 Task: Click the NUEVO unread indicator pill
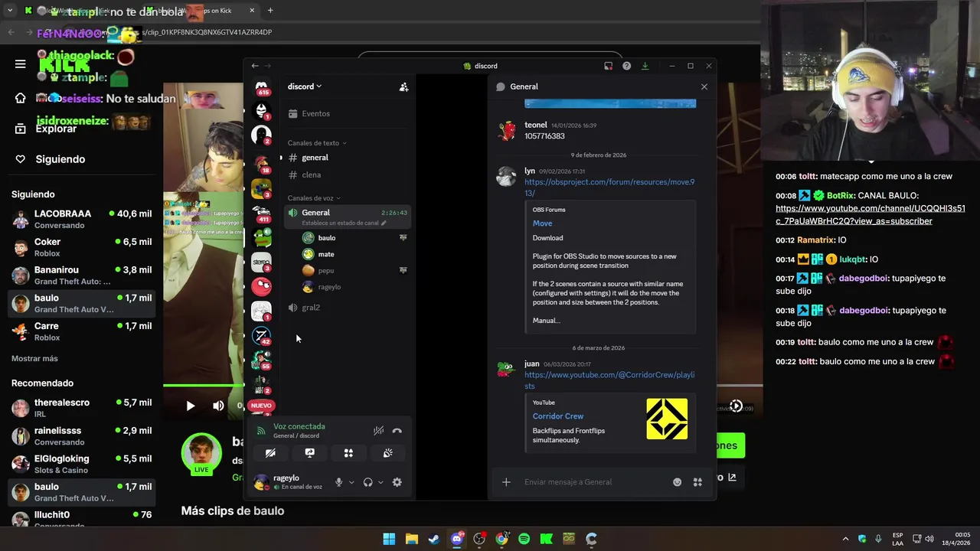(x=261, y=406)
